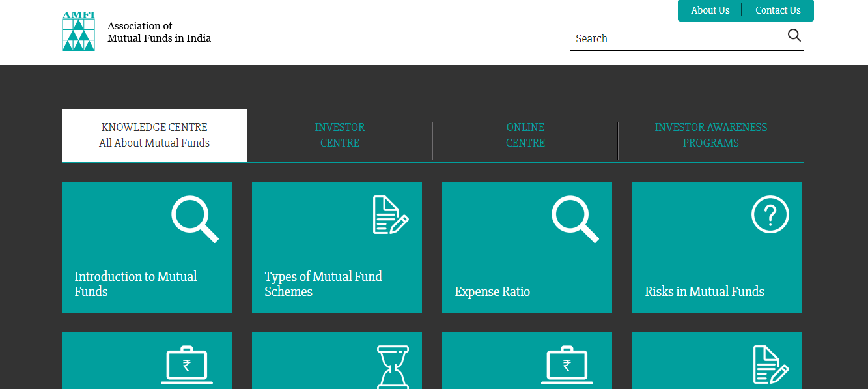Focus the Search text field
868x389 pixels.
click(x=677, y=38)
